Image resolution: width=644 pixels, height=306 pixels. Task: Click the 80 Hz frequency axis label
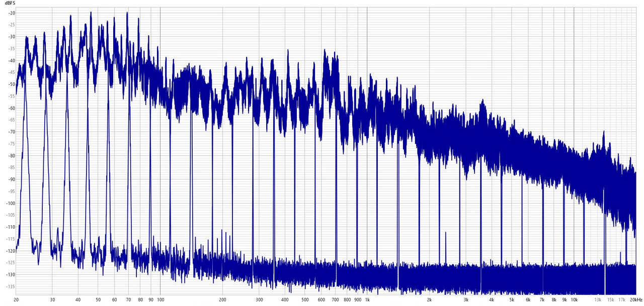[140, 299]
